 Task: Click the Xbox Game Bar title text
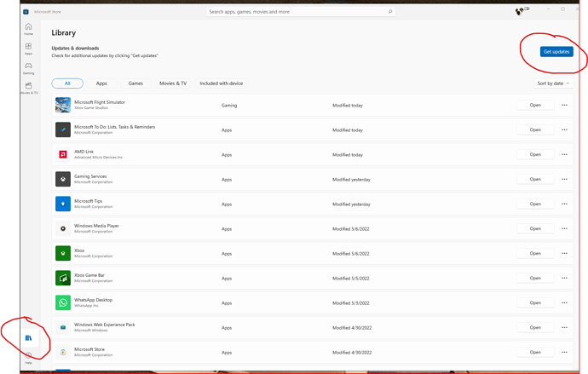pyautogui.click(x=89, y=275)
